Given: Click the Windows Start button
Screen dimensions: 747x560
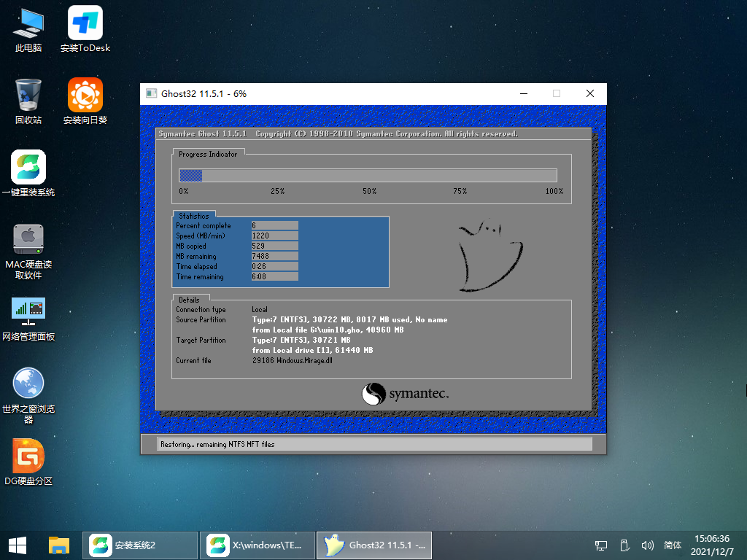Looking at the screenshot, I should [16, 545].
